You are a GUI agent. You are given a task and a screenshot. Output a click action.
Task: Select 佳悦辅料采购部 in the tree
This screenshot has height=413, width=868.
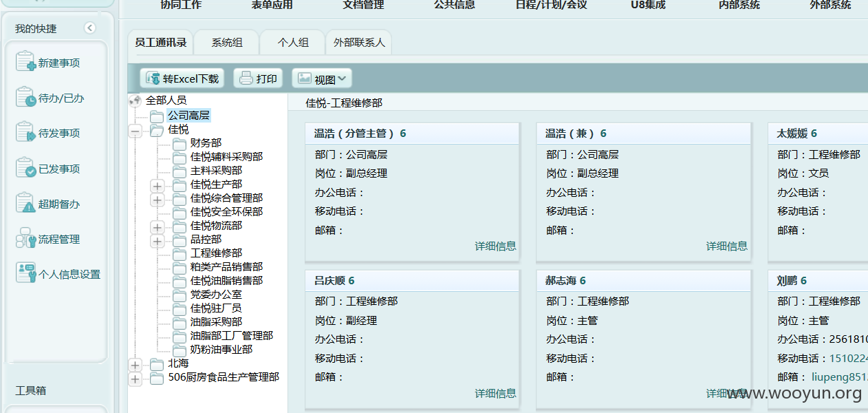(226, 157)
